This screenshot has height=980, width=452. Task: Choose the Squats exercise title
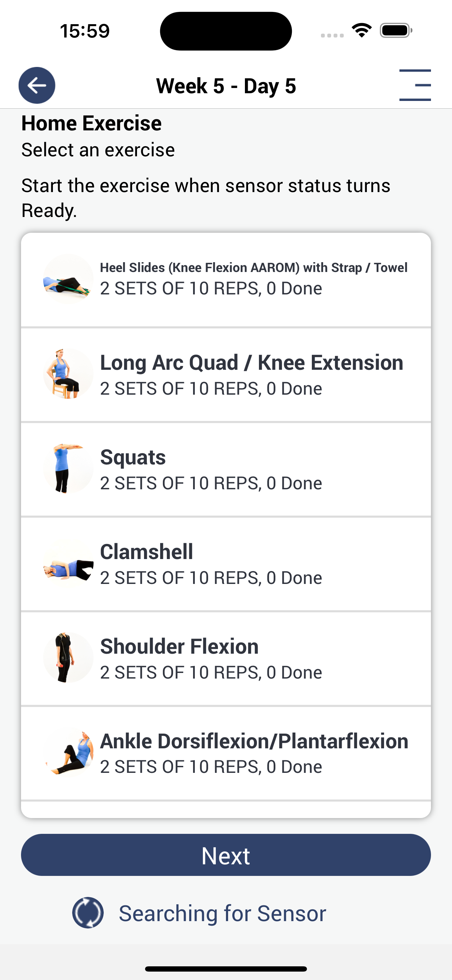[133, 457]
